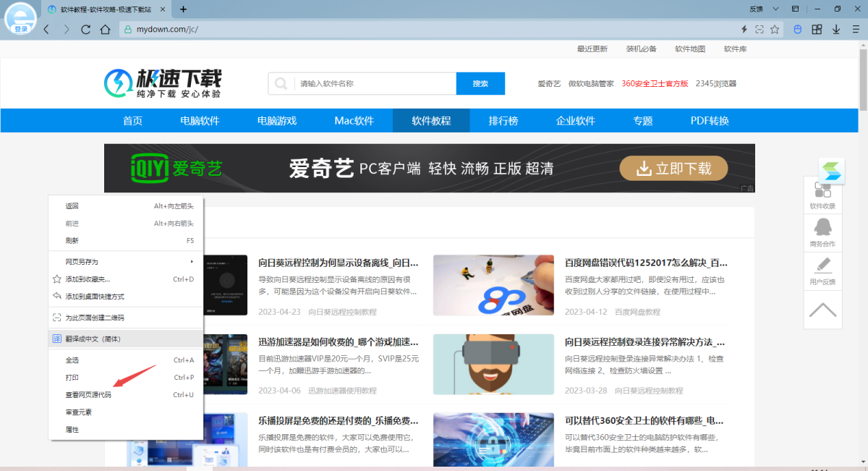
Task: Open the 软件地图 top link
Action: tap(690, 49)
